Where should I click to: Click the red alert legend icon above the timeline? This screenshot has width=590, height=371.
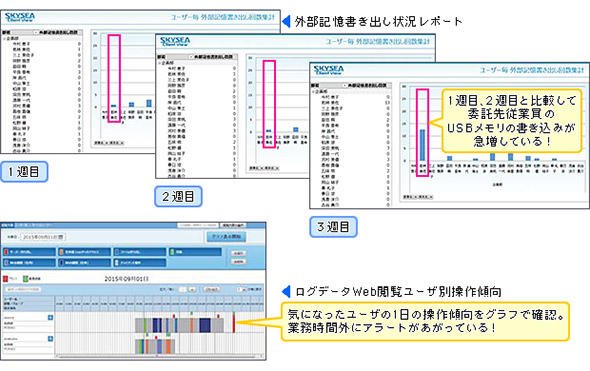pos(5,279)
